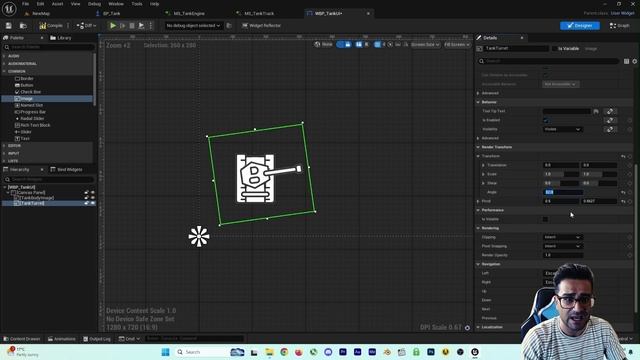This screenshot has height=360, width=640.
Task: Click the localization globe None button
Action: [x=323, y=44]
